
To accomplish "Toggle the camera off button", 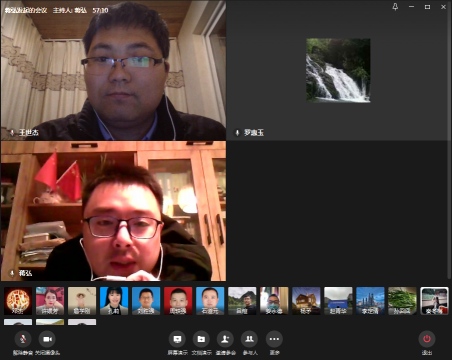I will point(47,339).
